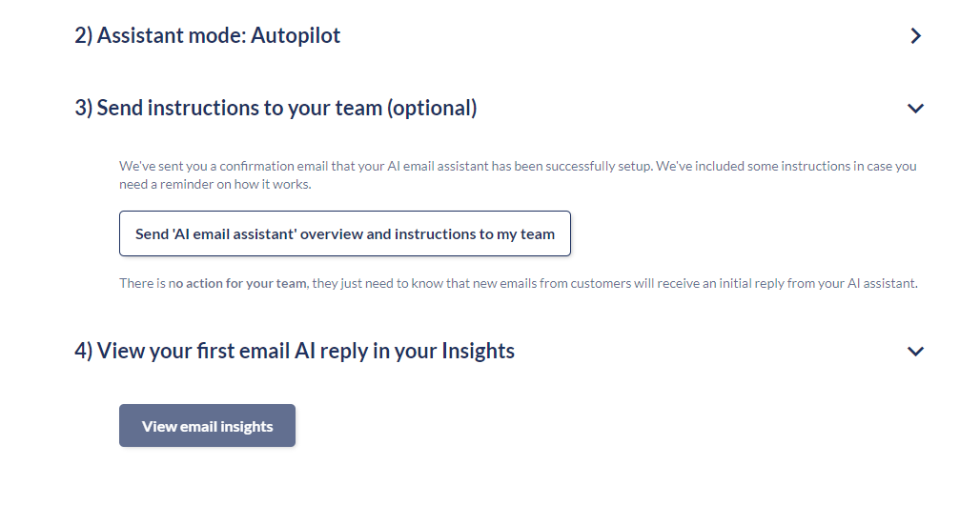980x506 pixels.
Task: Click the '(optional)' label in section 3 heading
Action: point(432,109)
